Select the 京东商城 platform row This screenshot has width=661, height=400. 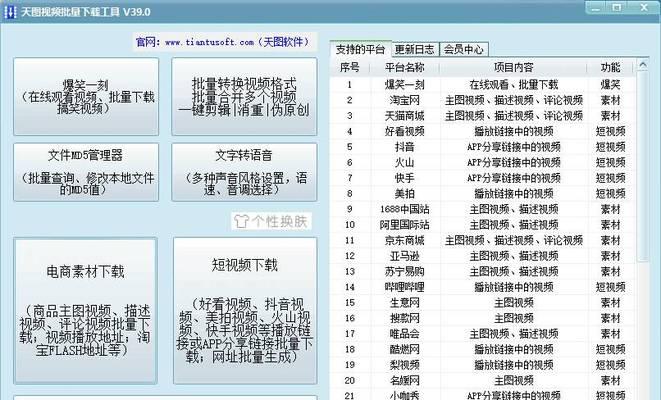(483, 241)
